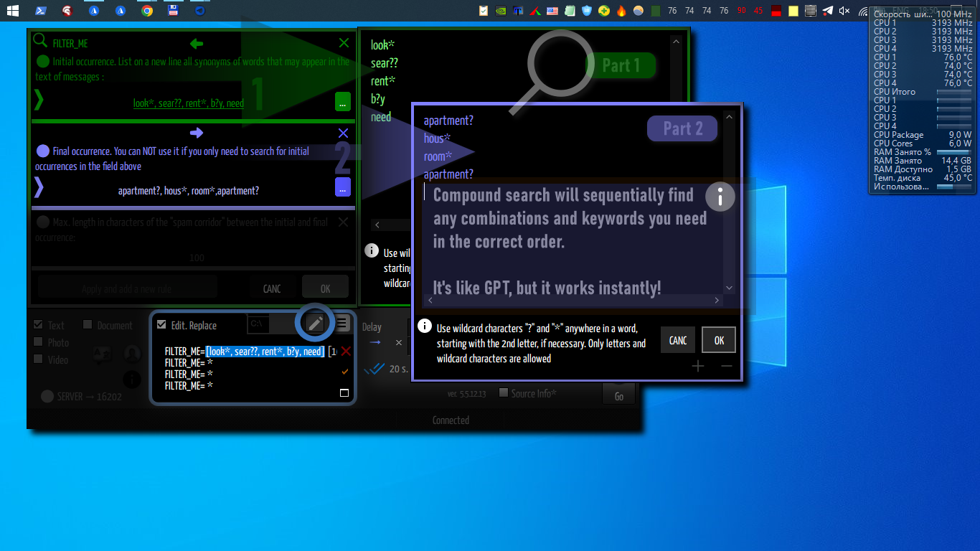Click the info icon beside wildcard instructions
This screenshot has height=551, width=980.
(424, 326)
